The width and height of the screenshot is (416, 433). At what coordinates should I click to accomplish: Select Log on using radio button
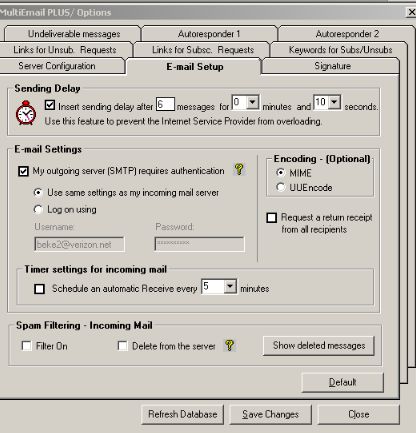pos(38,209)
